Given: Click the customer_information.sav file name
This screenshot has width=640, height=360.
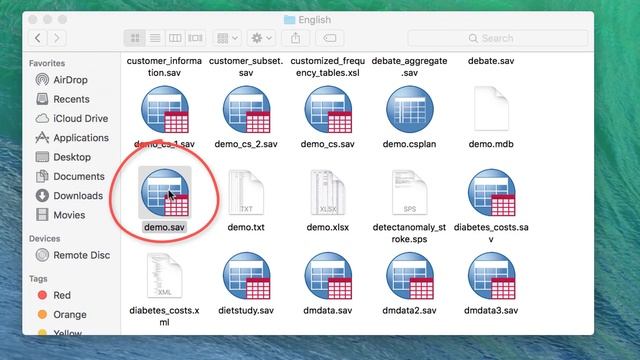Looking at the screenshot, I should tap(164, 67).
